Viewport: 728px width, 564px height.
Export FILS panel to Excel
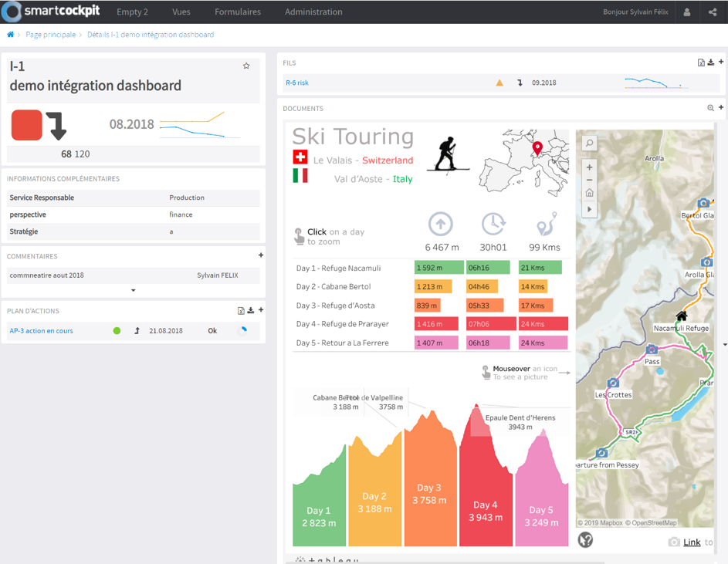(x=701, y=63)
